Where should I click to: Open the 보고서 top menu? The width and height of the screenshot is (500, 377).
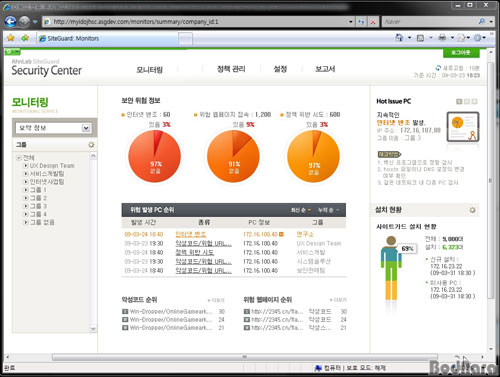point(325,69)
